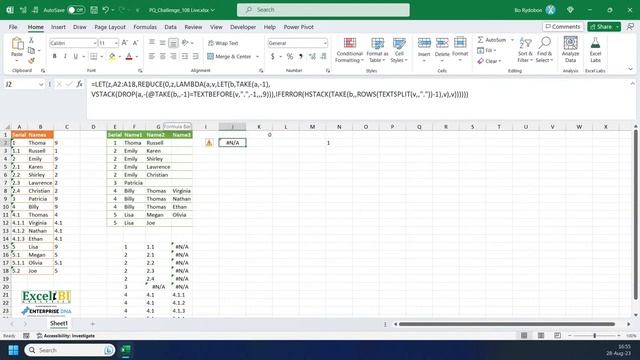The height and width of the screenshot is (360, 640).
Task: Open the Sort & Filter menu
Action: point(525,50)
